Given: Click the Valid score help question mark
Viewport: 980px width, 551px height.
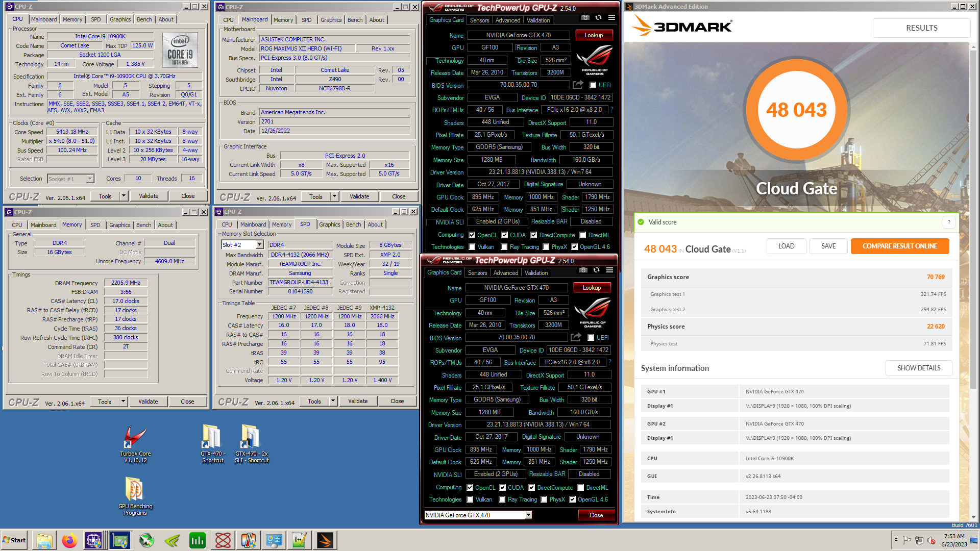Looking at the screenshot, I should coord(949,222).
